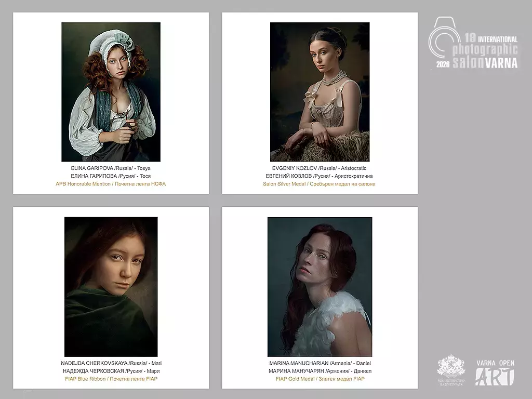Click the Cyrillic caption МАРИНА МАНУЧАРЯН

tap(320, 371)
